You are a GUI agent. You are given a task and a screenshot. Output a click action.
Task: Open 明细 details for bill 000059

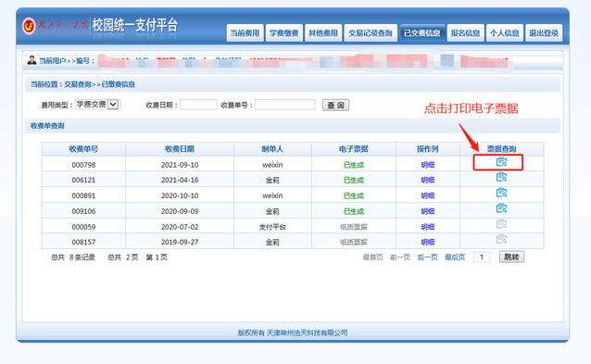pos(428,227)
